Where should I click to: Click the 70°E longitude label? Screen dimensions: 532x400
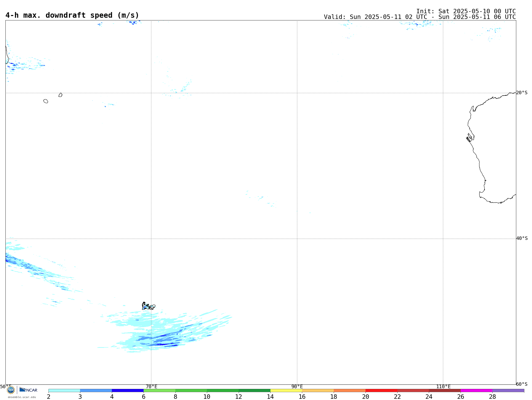(151, 386)
